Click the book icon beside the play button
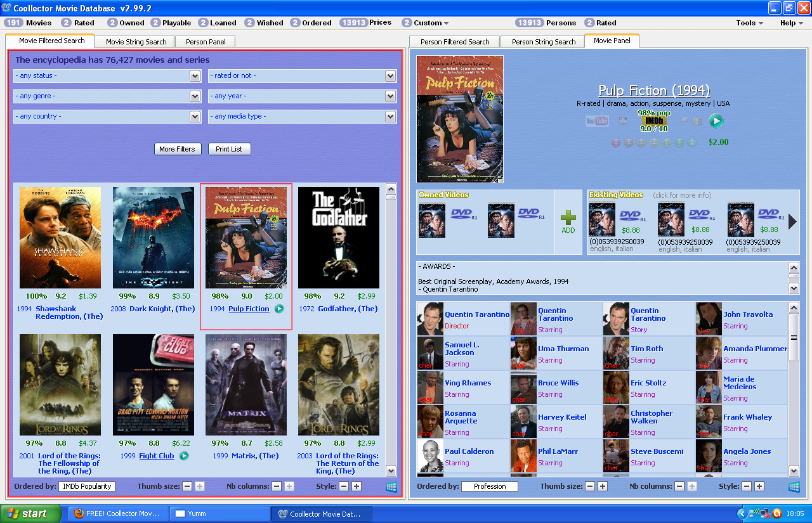 [697, 121]
